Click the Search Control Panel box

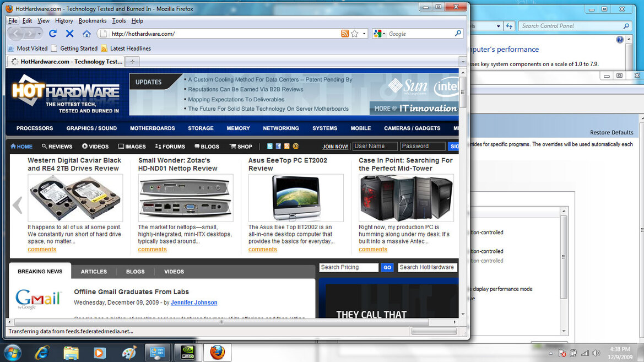click(575, 26)
